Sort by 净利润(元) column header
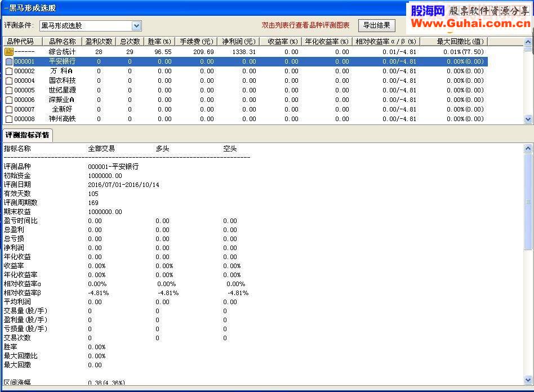This screenshot has width=534, height=392. point(238,42)
